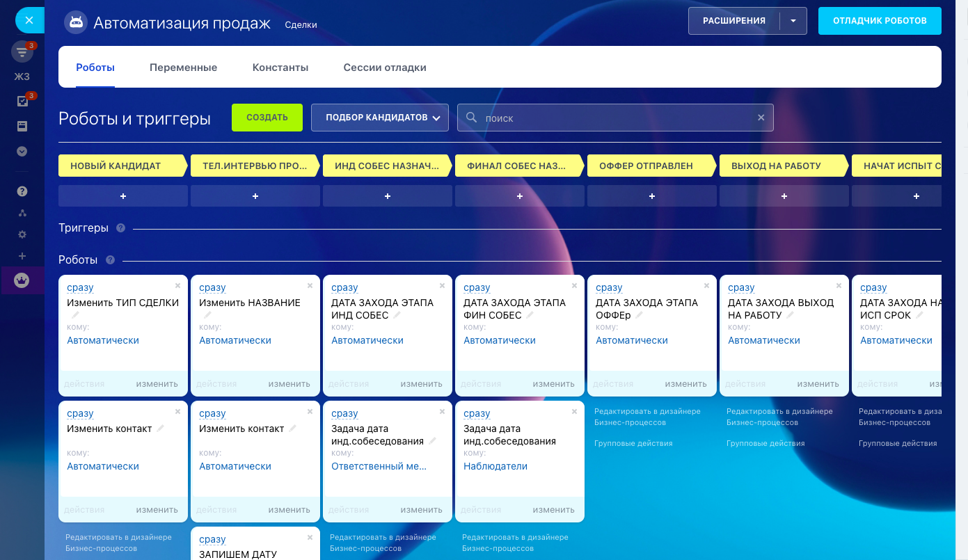Expand the sidebar chevron-down more menu

coord(22,151)
